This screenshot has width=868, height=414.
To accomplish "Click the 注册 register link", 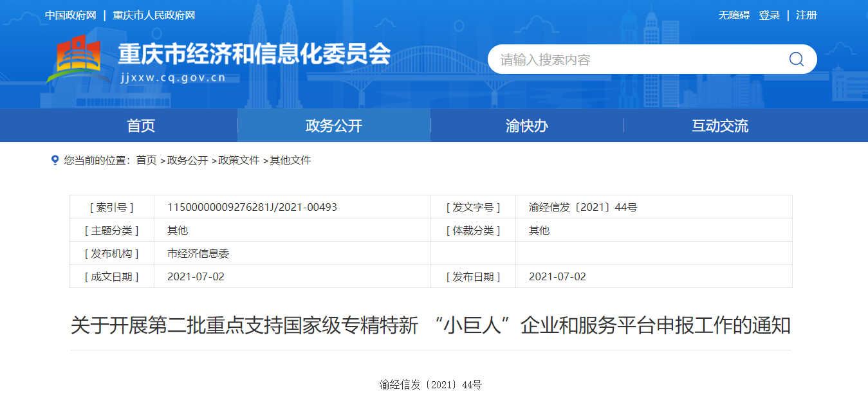I will (x=806, y=15).
